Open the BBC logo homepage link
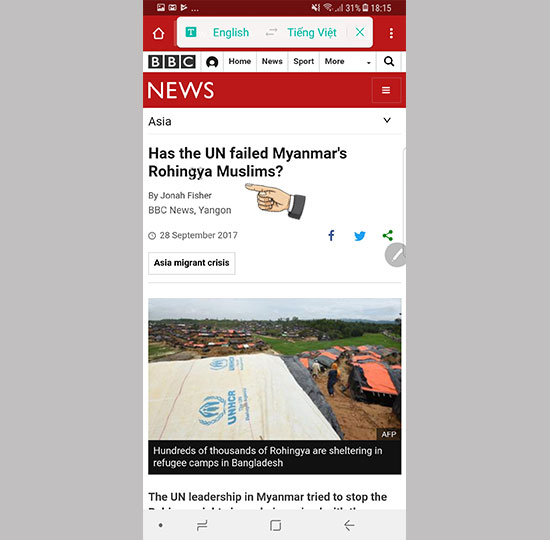 coord(172,62)
